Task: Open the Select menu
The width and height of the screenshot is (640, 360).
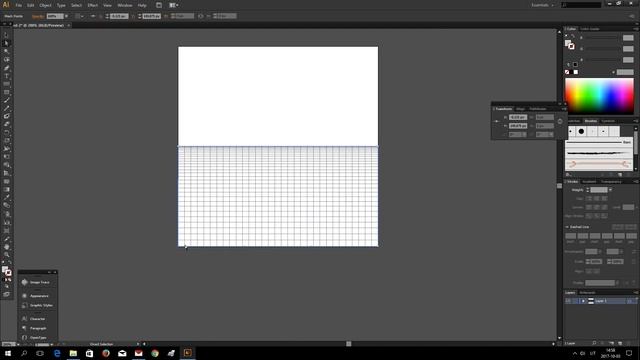Action: point(76,5)
